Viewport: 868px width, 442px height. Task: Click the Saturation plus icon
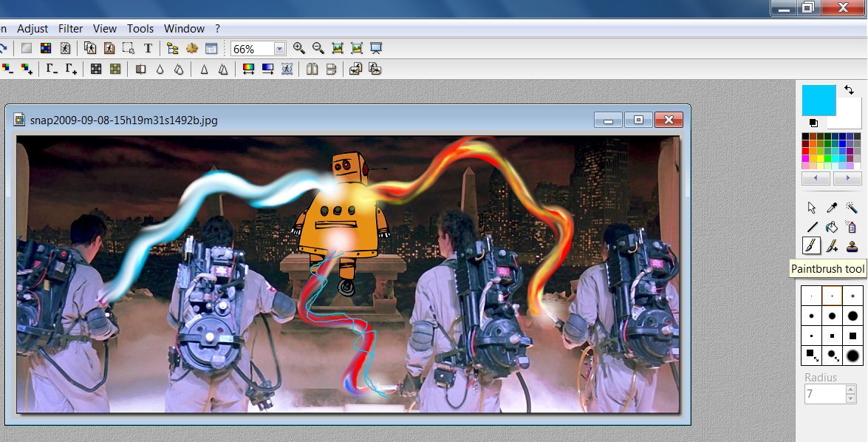tap(27, 69)
